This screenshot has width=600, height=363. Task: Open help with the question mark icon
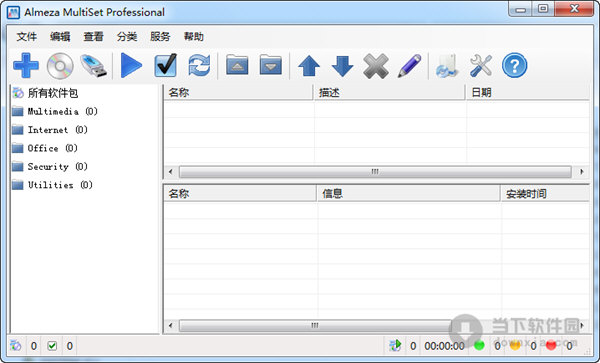[514, 65]
